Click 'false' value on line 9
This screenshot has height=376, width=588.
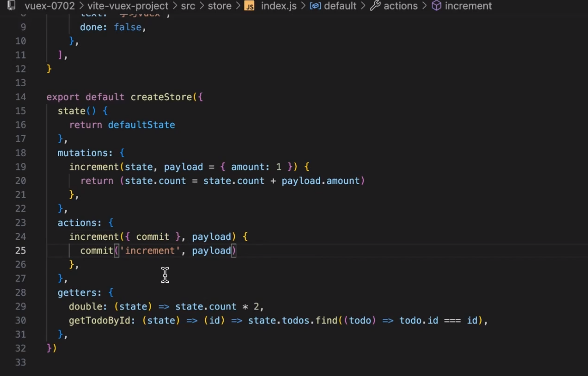127,27
